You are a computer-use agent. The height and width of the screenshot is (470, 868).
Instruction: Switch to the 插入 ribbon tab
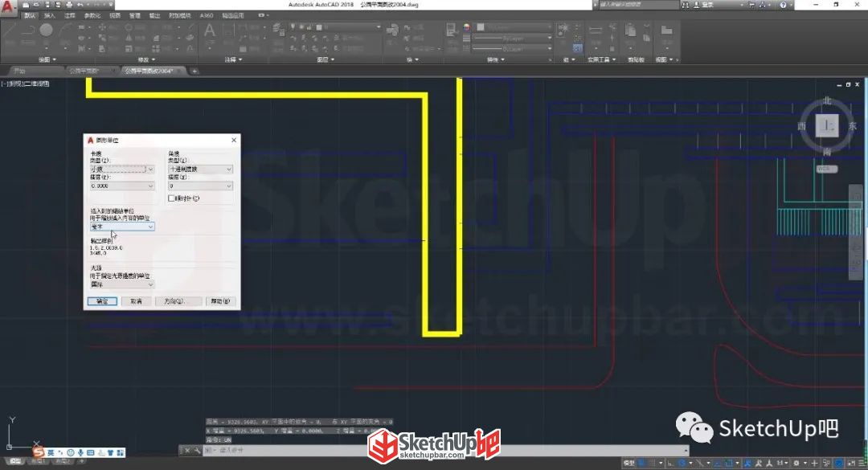49,15
